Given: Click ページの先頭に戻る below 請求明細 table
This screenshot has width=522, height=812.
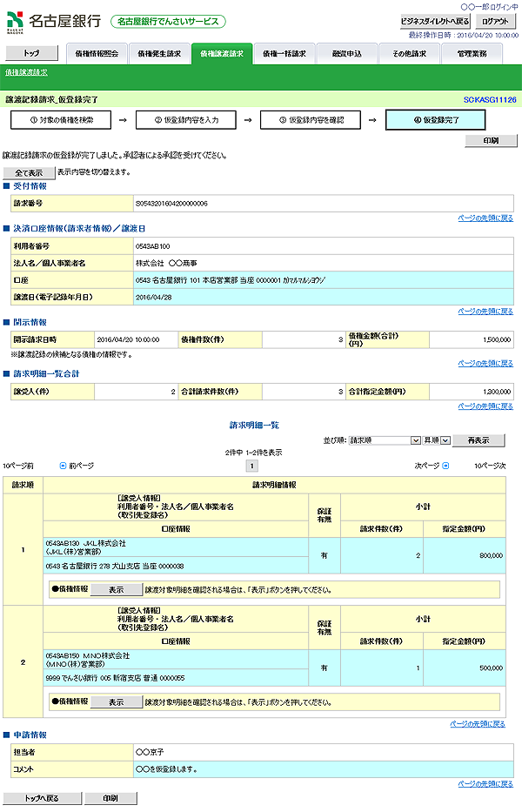Looking at the screenshot, I should point(478,724).
